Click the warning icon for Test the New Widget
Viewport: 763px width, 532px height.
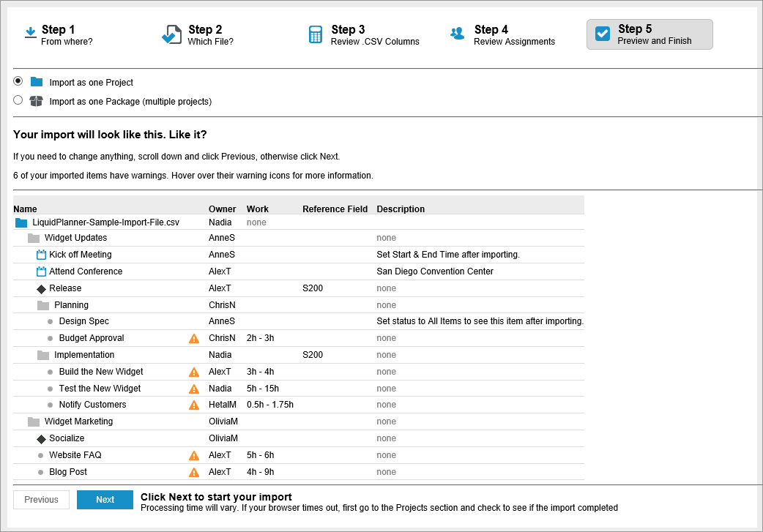point(194,389)
